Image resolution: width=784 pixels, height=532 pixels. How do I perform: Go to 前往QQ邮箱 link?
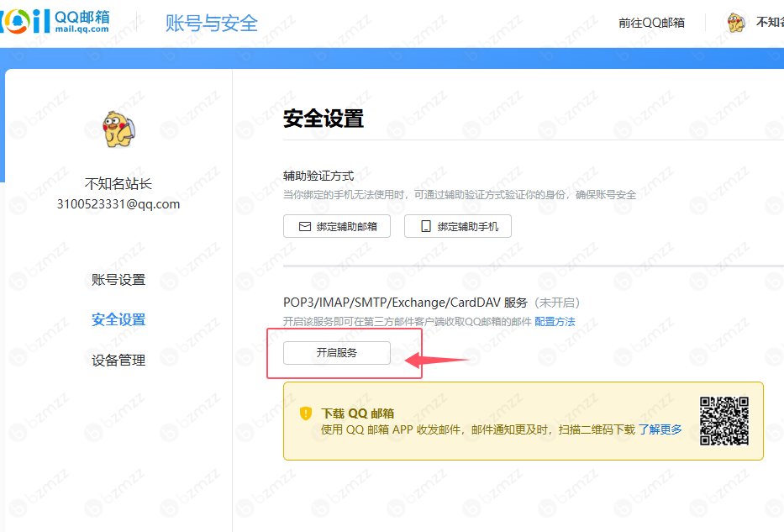pos(651,23)
